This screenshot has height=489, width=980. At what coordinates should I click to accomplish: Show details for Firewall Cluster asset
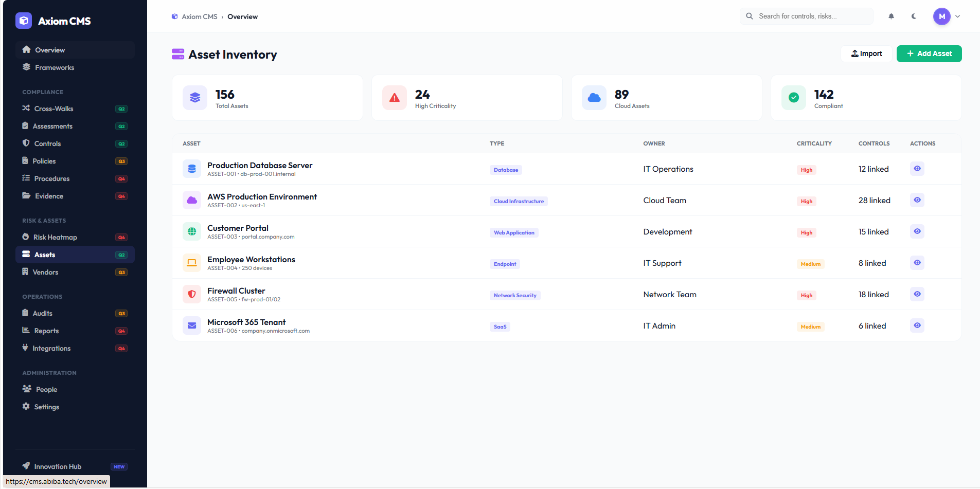[917, 294]
